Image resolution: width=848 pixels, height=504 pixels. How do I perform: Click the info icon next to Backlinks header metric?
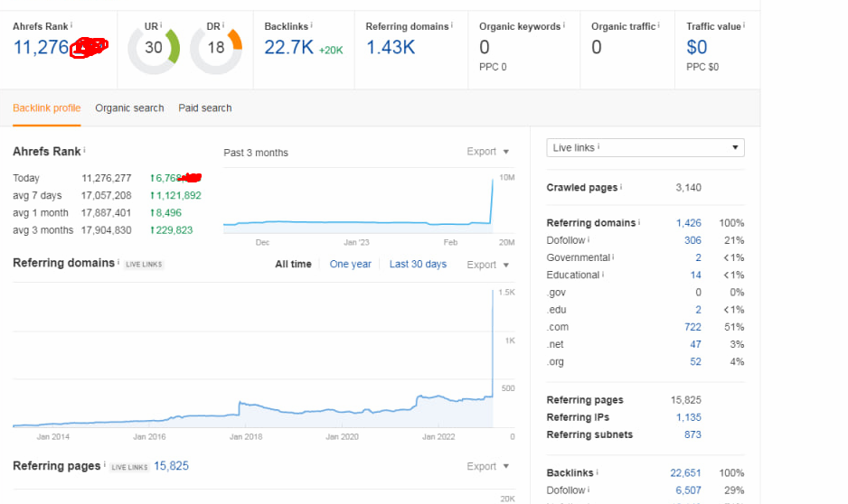[x=311, y=25]
